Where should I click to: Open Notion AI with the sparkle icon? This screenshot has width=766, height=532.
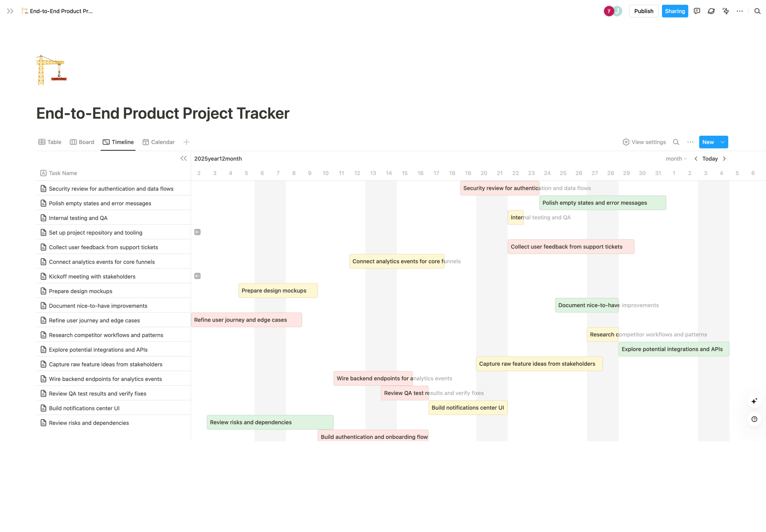(754, 401)
